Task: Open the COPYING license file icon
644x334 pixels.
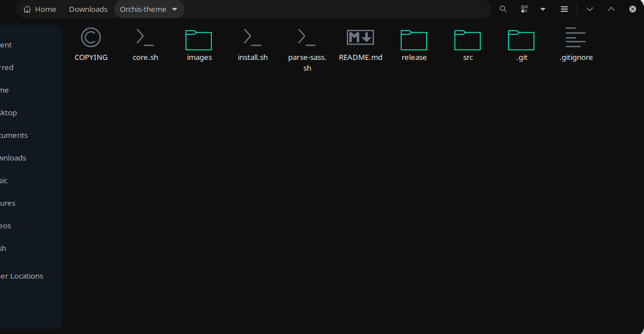Action: point(91,37)
